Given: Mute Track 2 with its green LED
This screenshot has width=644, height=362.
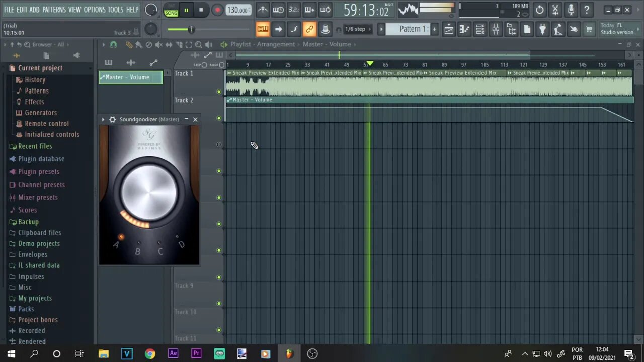Looking at the screenshot, I should coord(219,118).
